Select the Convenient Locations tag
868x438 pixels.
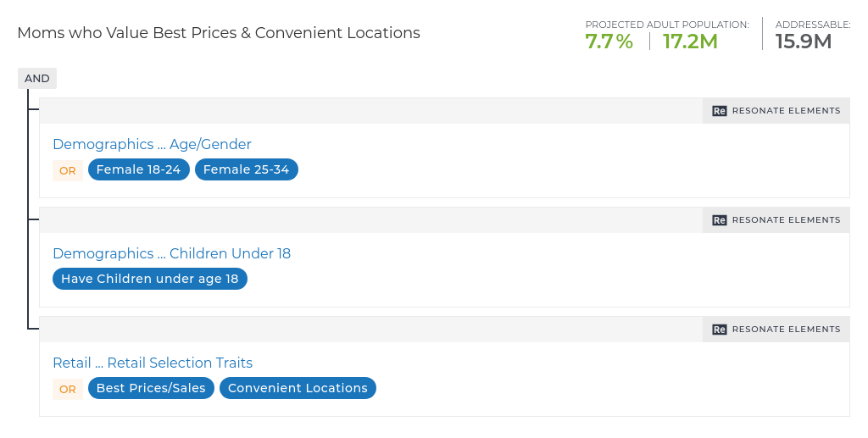tap(298, 388)
